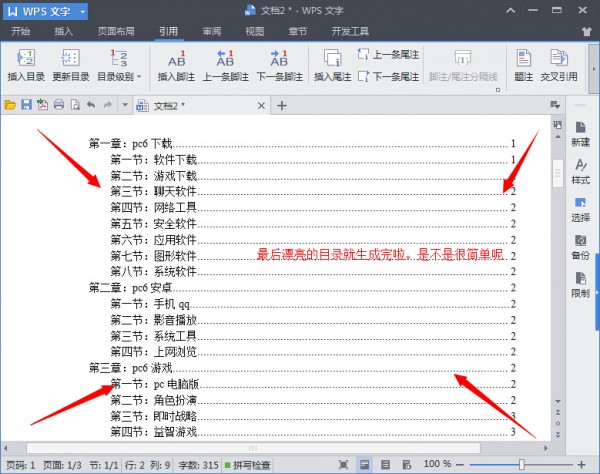Go to previous footnote (上一条脚注)
The image size is (600, 474).
point(226,65)
